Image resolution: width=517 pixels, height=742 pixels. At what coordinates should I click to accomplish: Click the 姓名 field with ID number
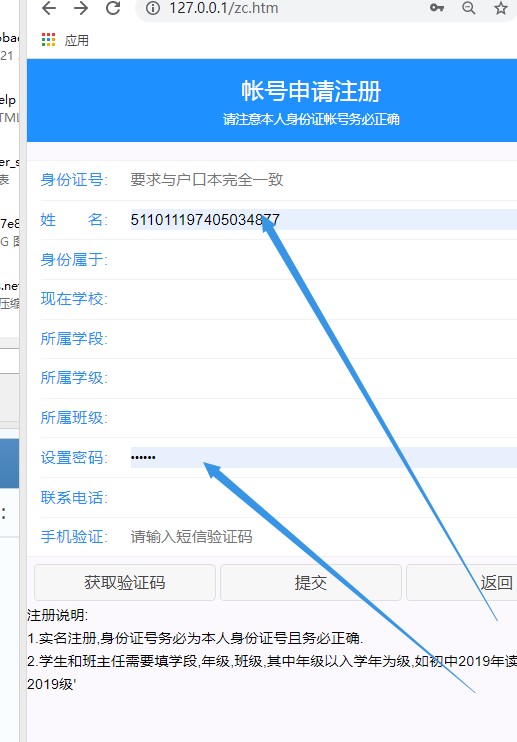pos(324,220)
